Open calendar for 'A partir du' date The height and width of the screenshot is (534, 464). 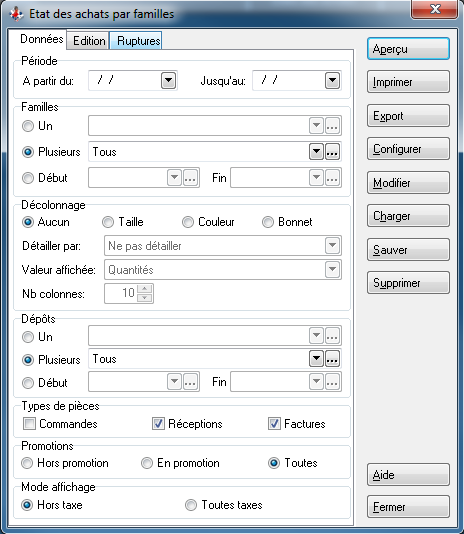coord(168,81)
